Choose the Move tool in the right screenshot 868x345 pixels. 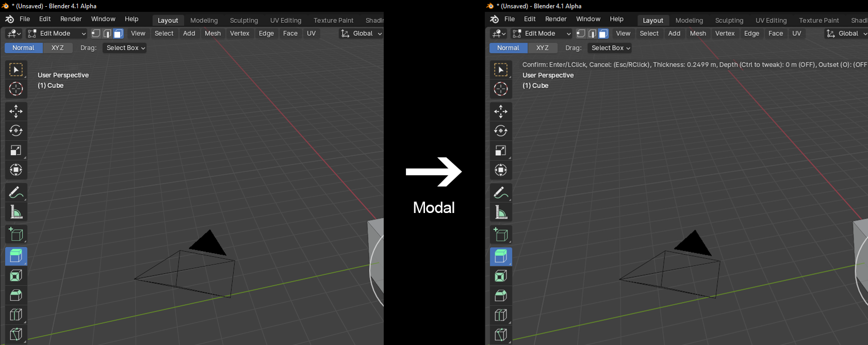[x=501, y=111]
